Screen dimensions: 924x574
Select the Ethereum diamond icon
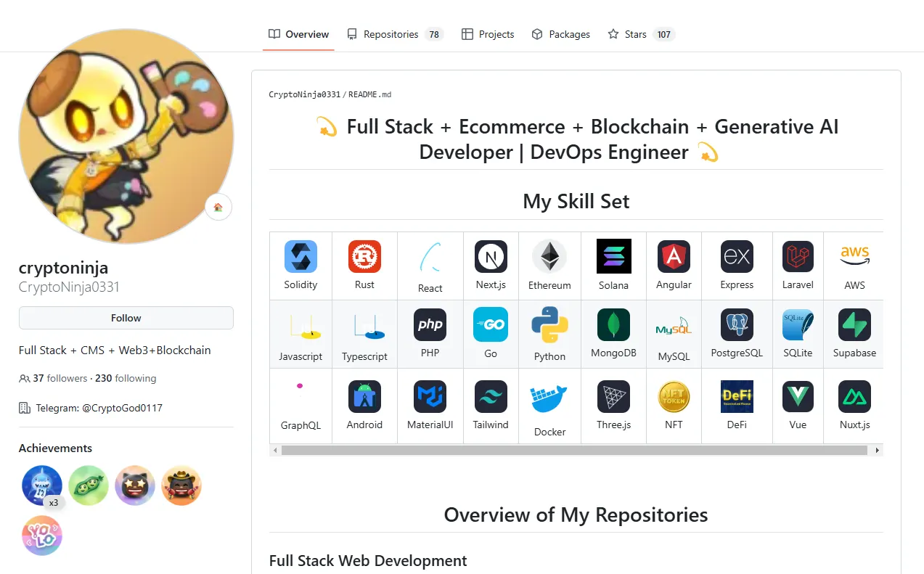pos(549,256)
